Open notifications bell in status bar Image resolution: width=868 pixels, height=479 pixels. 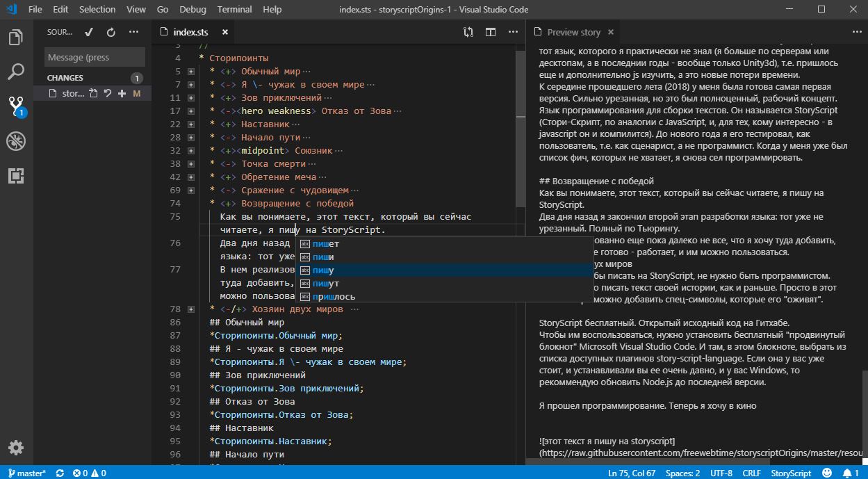click(850, 473)
